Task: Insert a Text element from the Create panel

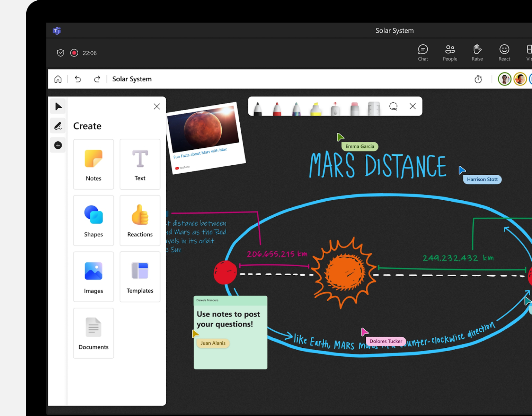Action: [140, 164]
